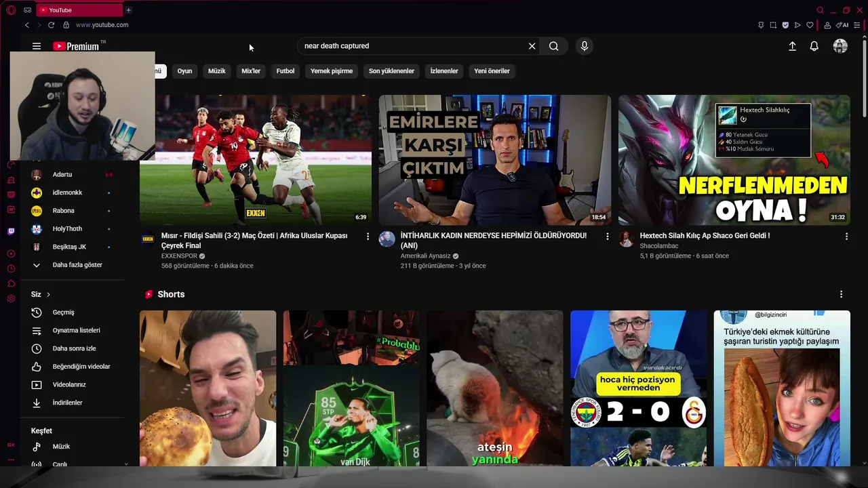868x488 pixels.
Task: Open the upload/create video icon
Action: point(792,46)
